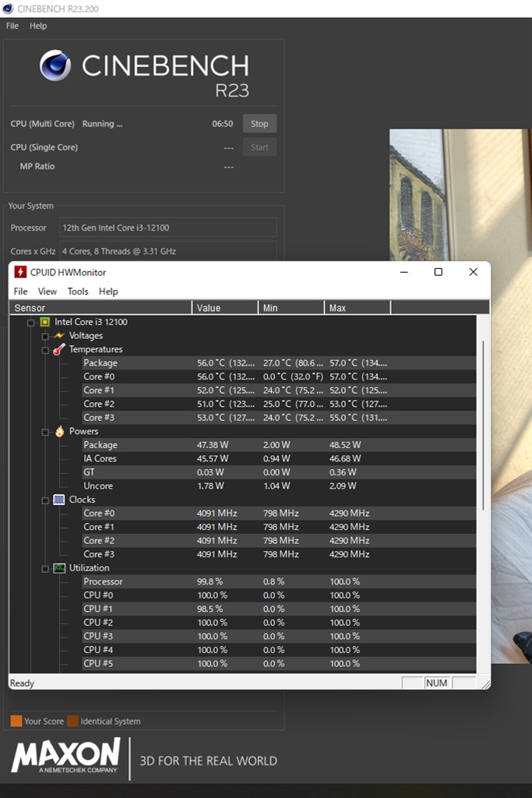Select the temperature Core #0 row
Image resolution: width=532 pixels, height=798 pixels.
[x=279, y=376]
